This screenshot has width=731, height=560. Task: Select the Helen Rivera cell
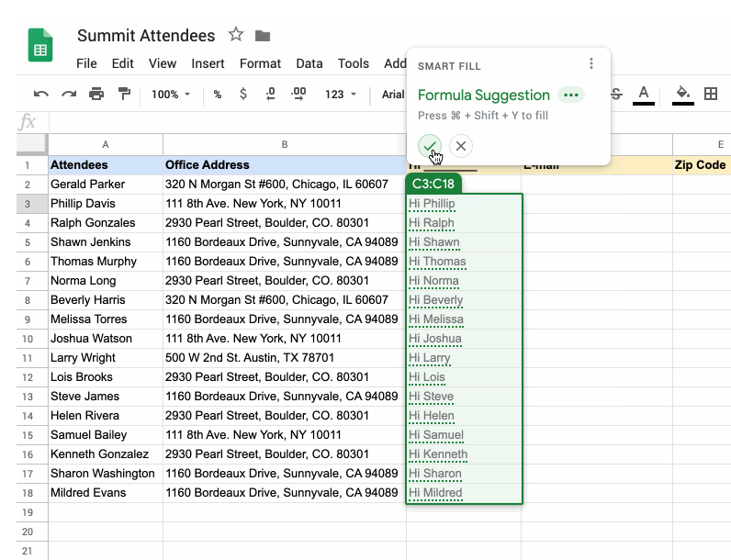click(106, 416)
